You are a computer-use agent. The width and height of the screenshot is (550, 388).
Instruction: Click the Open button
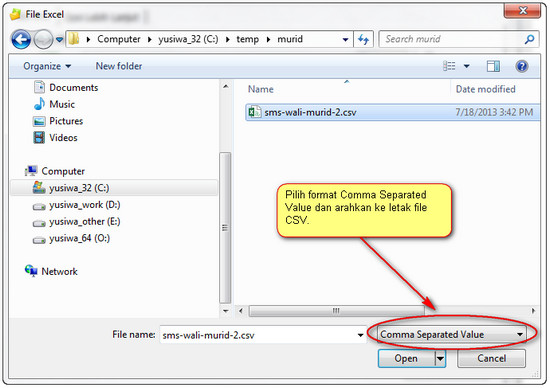[x=406, y=359]
